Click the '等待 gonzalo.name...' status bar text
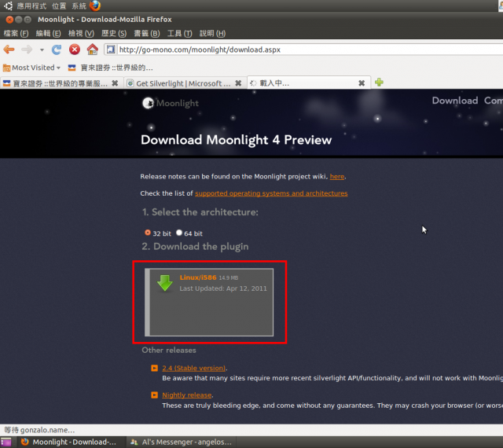The width and height of the screenshot is (503, 448). pyautogui.click(x=39, y=430)
